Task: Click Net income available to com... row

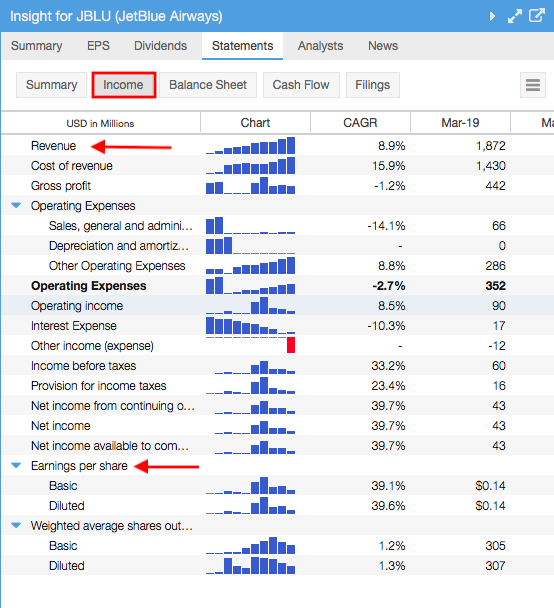Action: pos(277,446)
